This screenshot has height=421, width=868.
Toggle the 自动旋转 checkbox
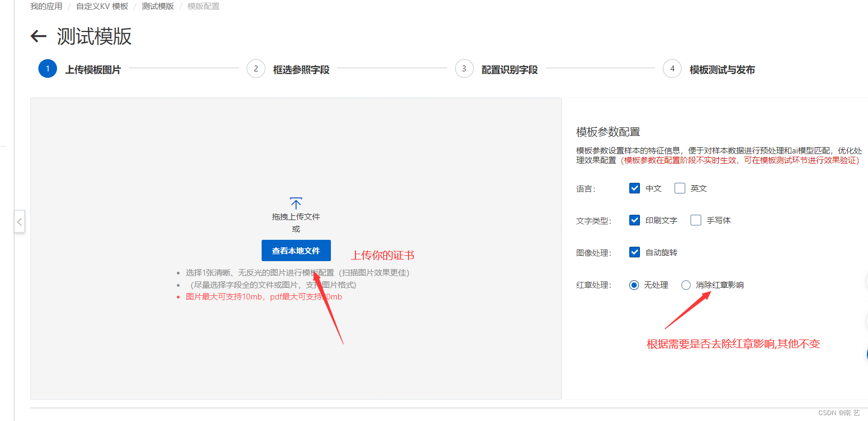coord(635,252)
